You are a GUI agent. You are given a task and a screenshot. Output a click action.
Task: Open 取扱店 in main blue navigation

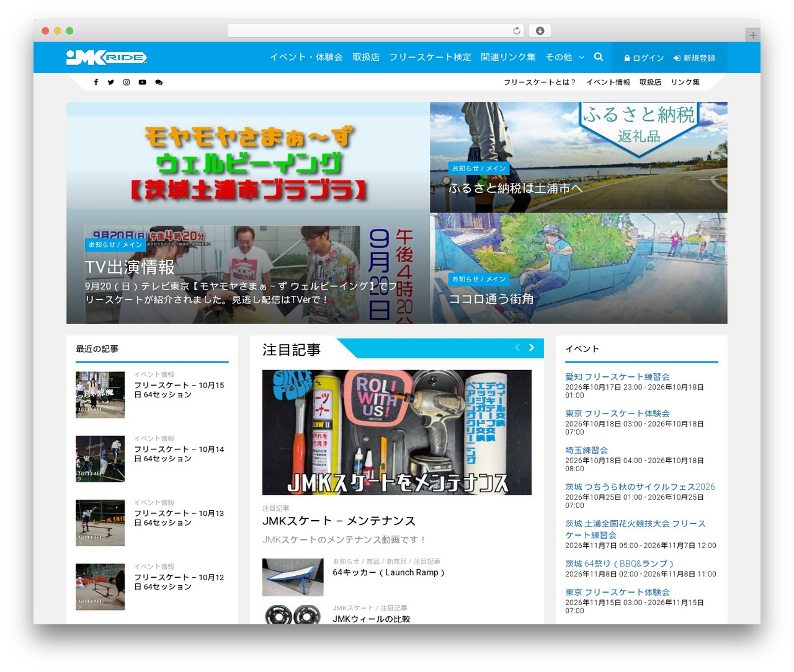click(x=366, y=57)
